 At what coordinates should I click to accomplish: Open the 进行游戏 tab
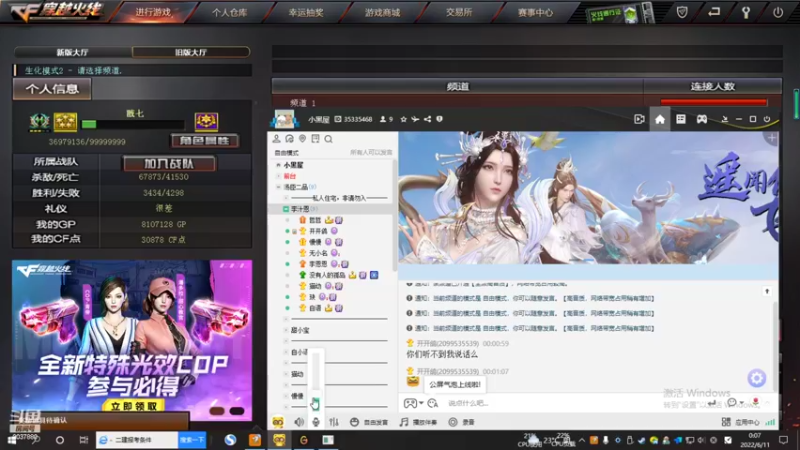153,12
